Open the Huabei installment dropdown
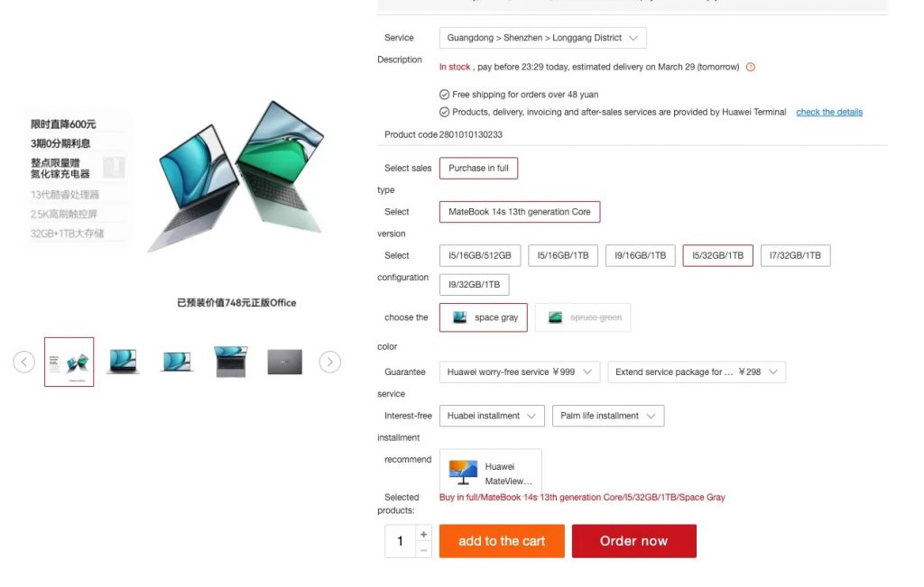924x587 pixels. pyautogui.click(x=492, y=416)
